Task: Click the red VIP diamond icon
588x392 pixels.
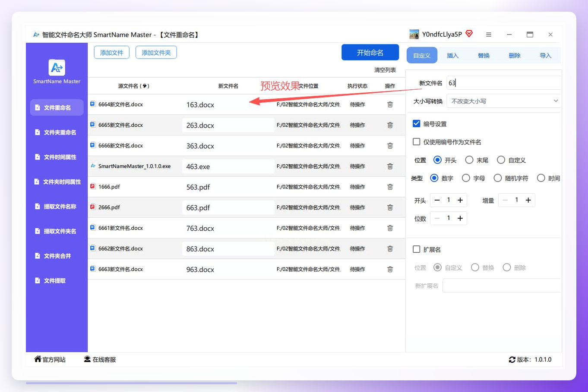Action: 469,34
